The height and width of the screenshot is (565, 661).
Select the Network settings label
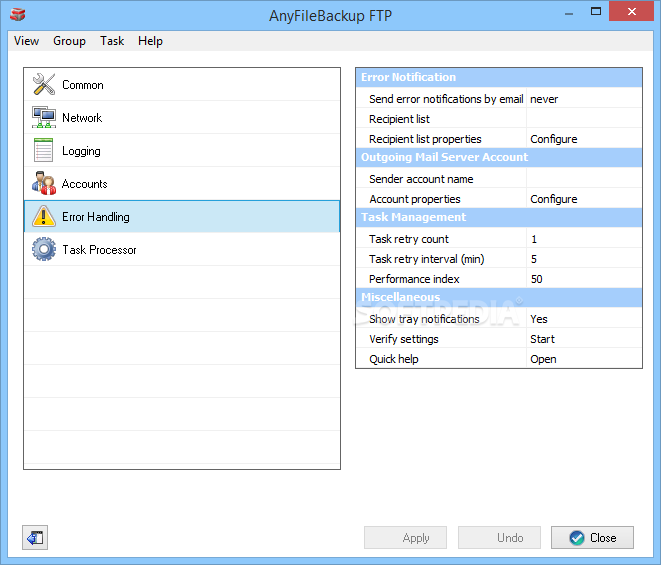pos(82,118)
